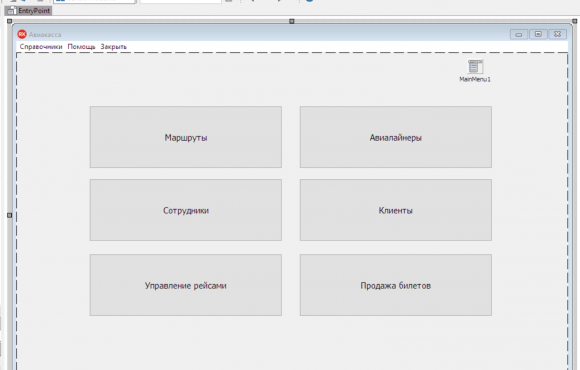The width and height of the screenshot is (580, 370).
Task: Click the top-left form sizing handle
Action: [x=10, y=21]
